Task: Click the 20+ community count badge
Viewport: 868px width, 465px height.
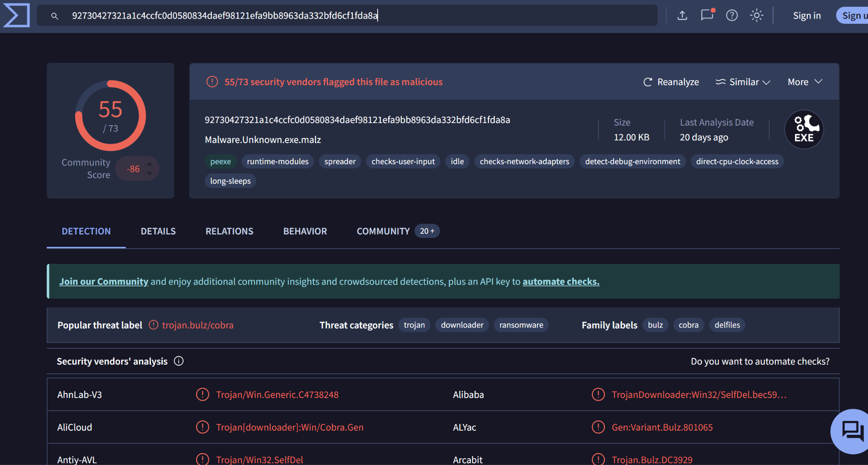Action: pos(427,231)
